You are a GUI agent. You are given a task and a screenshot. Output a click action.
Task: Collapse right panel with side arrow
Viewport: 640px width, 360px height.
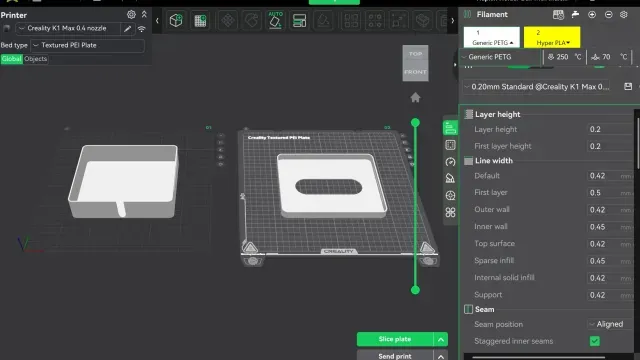coord(456,64)
